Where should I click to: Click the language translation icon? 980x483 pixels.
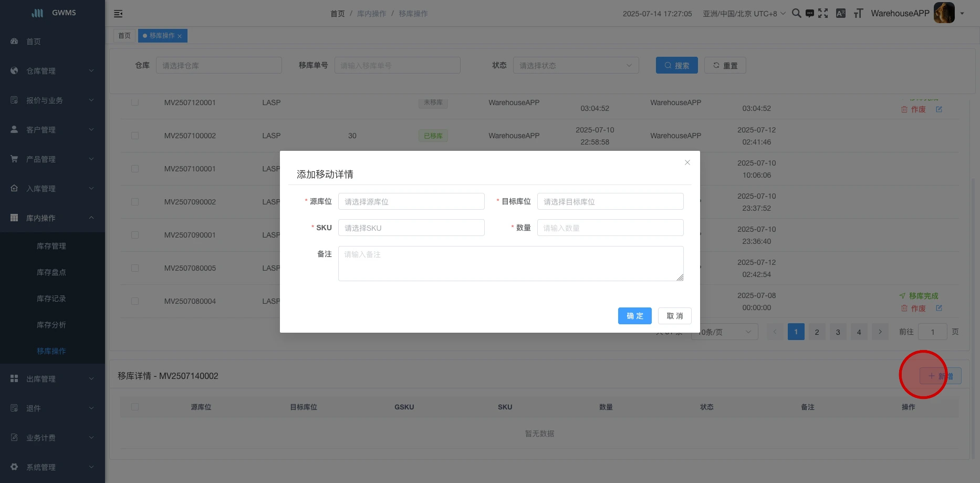[841, 14]
